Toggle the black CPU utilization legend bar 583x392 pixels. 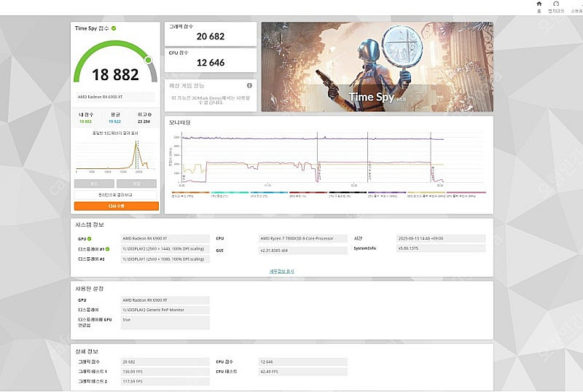[348, 192]
